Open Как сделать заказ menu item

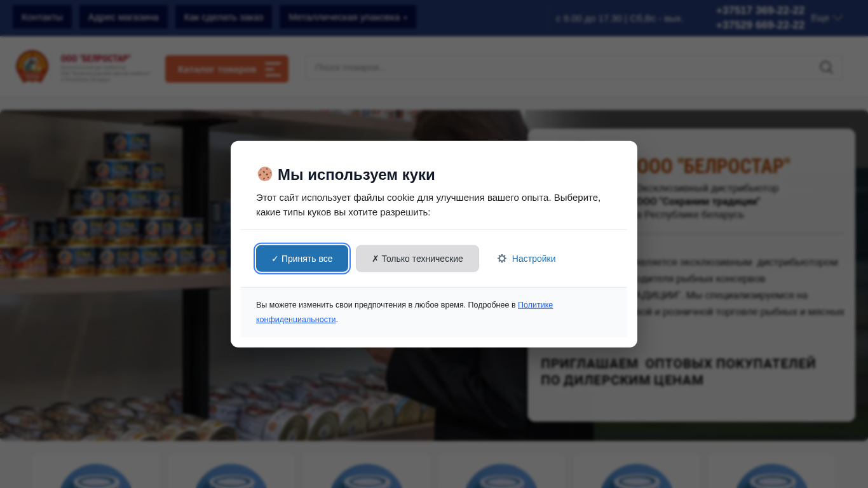224,17
